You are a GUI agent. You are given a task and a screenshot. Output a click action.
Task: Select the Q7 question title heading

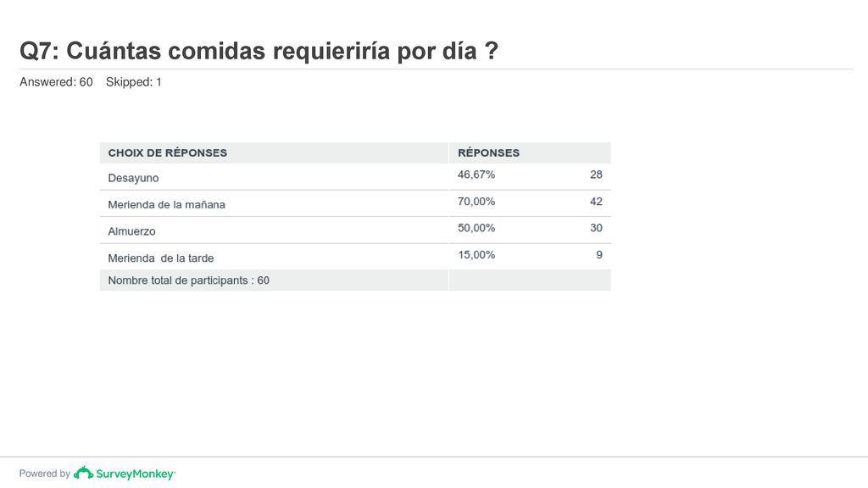(259, 51)
